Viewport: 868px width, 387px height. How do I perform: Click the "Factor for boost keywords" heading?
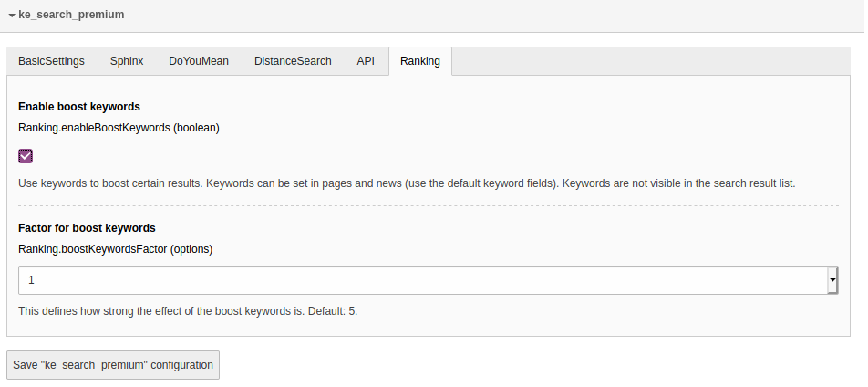tap(87, 228)
